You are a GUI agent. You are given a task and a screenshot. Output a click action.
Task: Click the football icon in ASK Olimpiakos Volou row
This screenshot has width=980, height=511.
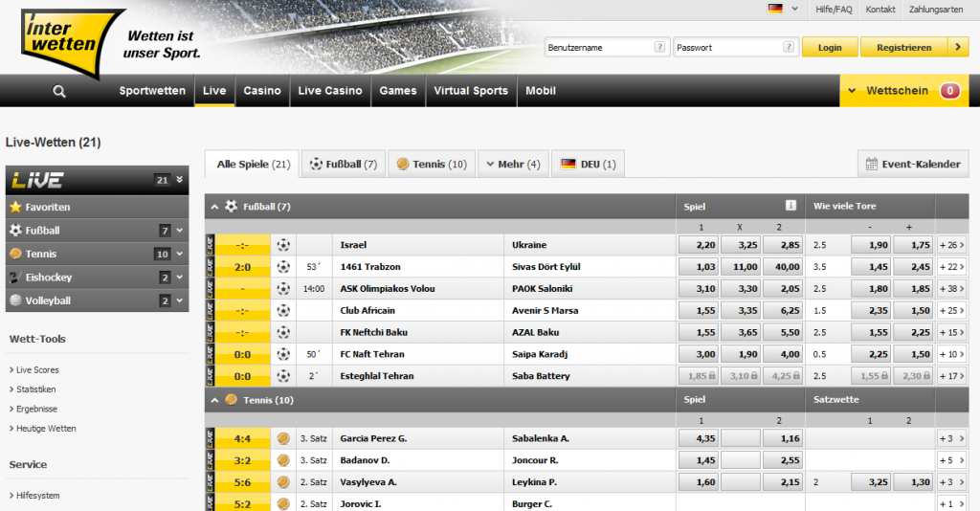[x=283, y=289]
